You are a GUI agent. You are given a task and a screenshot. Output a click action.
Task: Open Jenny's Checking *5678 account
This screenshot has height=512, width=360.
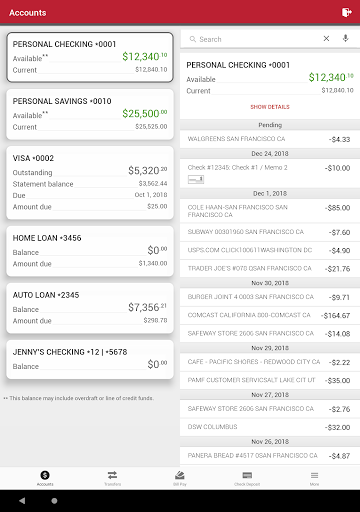(x=90, y=359)
